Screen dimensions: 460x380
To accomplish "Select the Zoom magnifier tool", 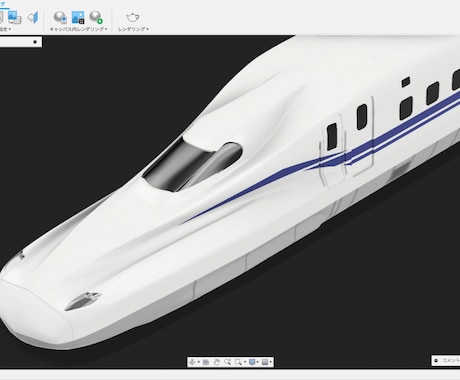I will 228,362.
